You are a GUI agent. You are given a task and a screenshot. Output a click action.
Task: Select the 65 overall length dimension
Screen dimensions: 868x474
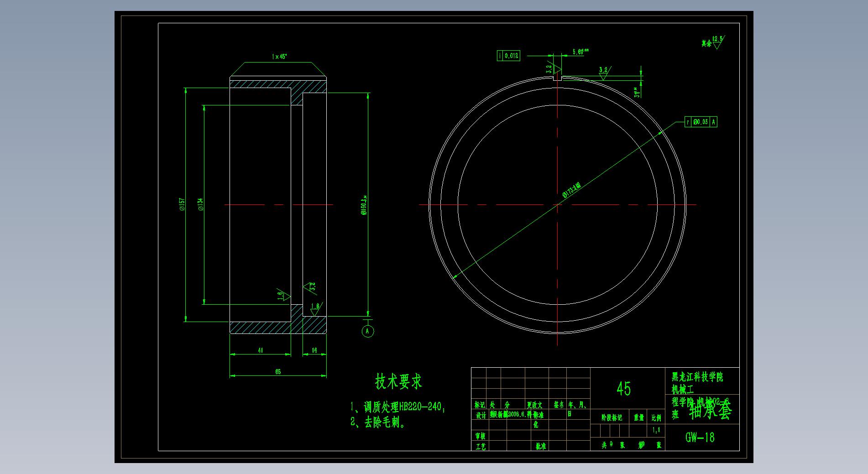[278, 372]
